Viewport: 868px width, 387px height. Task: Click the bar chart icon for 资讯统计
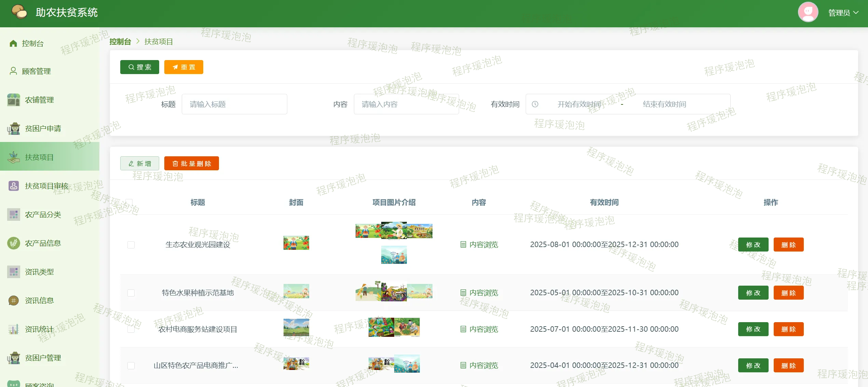13,329
